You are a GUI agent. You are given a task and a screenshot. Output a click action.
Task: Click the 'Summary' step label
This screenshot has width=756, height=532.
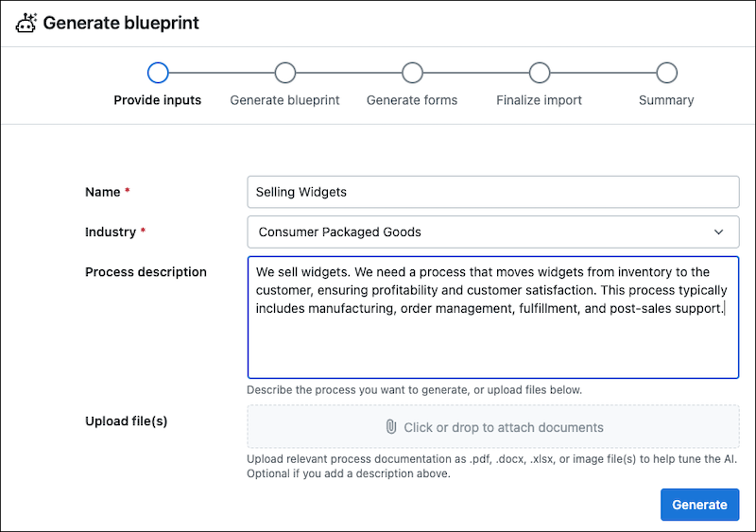click(666, 100)
